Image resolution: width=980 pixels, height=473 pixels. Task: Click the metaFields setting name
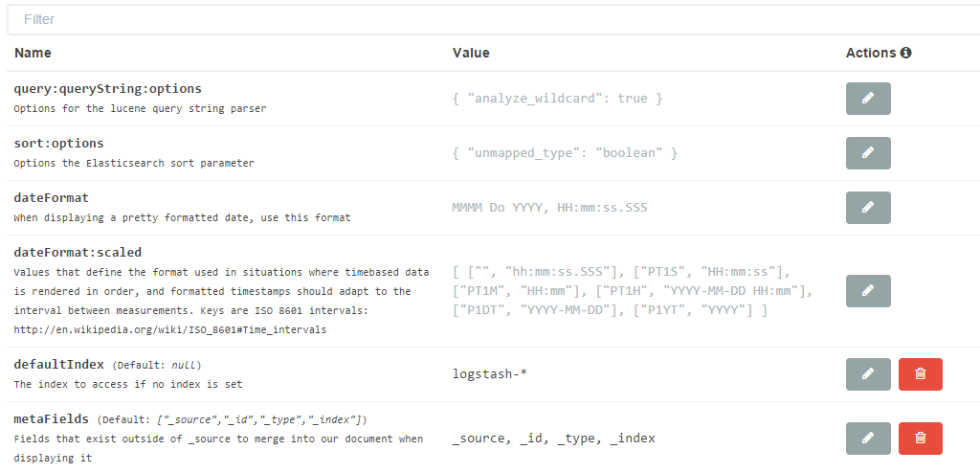[52, 418]
